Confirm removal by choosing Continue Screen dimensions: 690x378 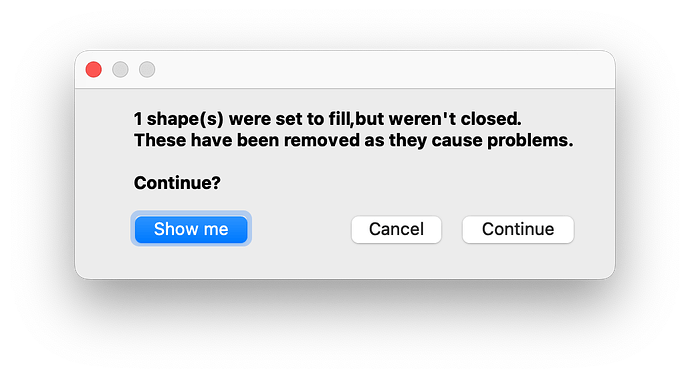(x=518, y=229)
